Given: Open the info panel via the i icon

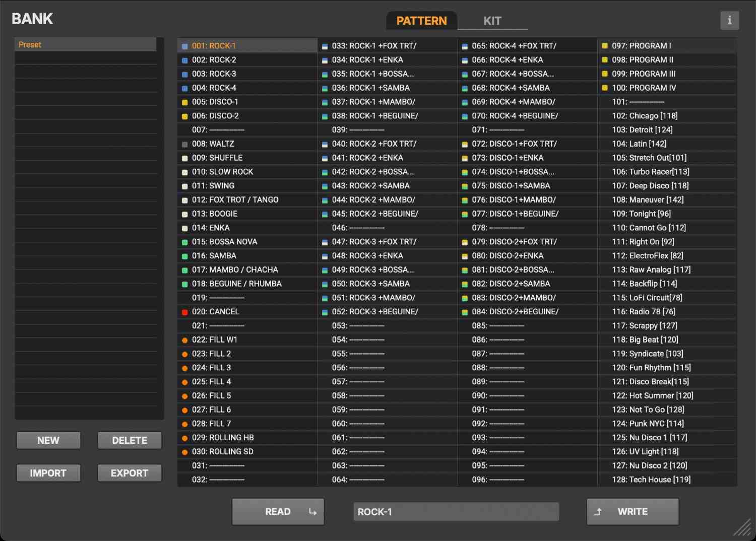Looking at the screenshot, I should 730,20.
